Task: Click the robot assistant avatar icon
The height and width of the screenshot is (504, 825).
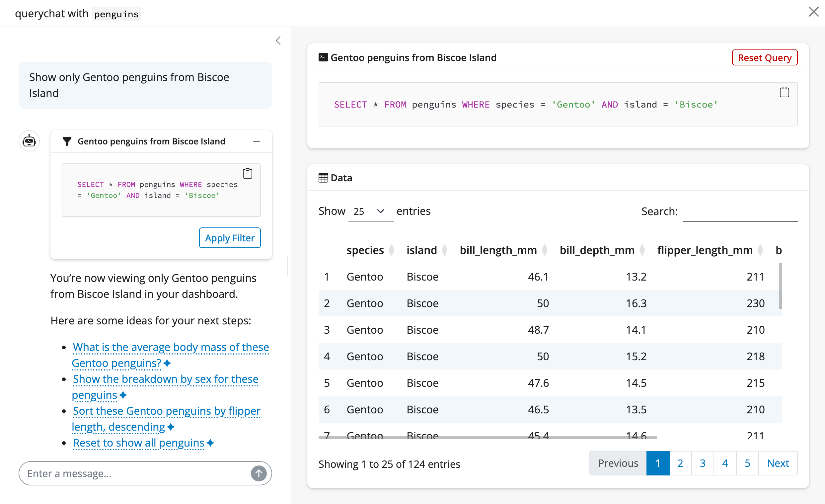Action: pyautogui.click(x=29, y=141)
